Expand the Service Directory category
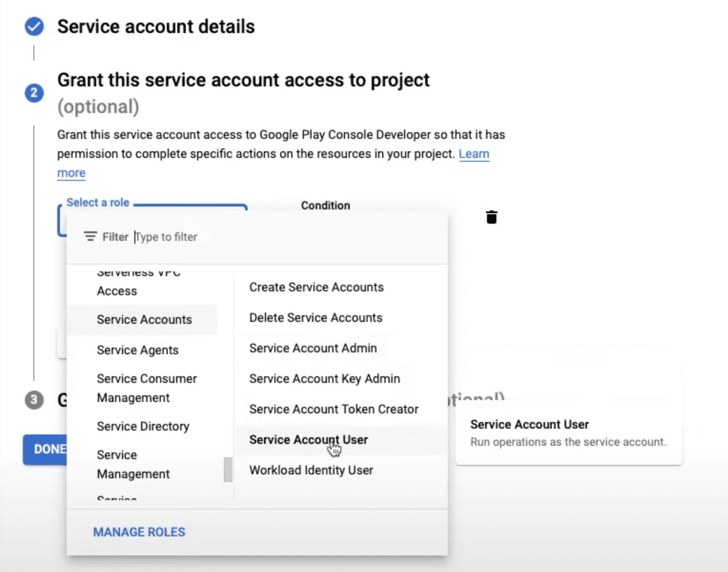 142,426
